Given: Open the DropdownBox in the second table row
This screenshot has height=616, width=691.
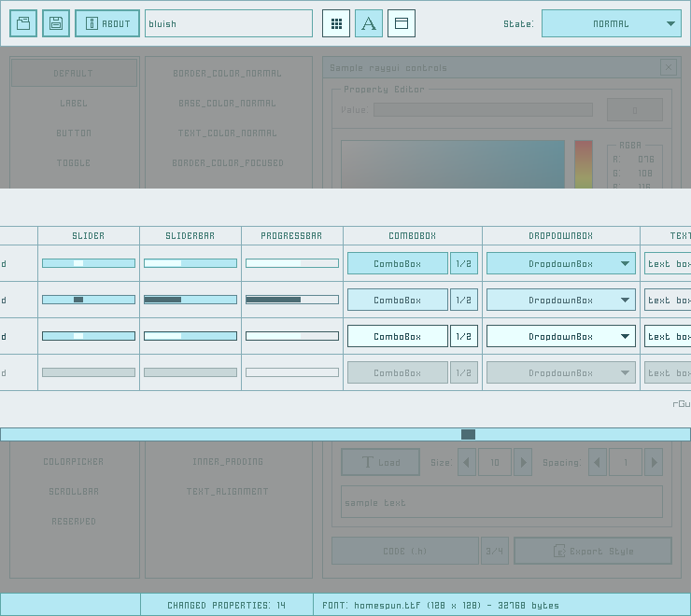Looking at the screenshot, I should [x=561, y=300].
